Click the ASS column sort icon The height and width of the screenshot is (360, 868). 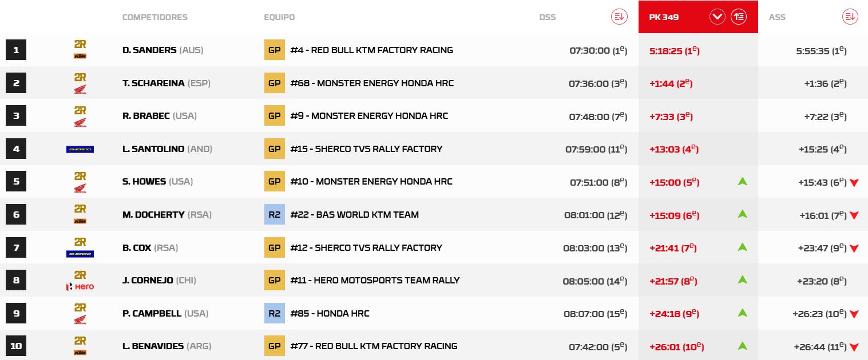pyautogui.click(x=850, y=17)
